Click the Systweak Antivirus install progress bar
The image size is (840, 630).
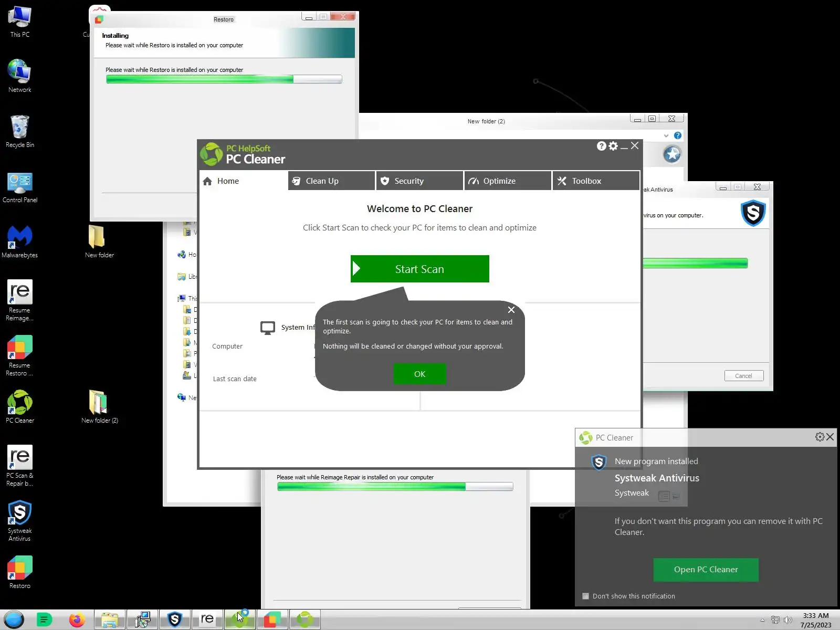click(695, 263)
